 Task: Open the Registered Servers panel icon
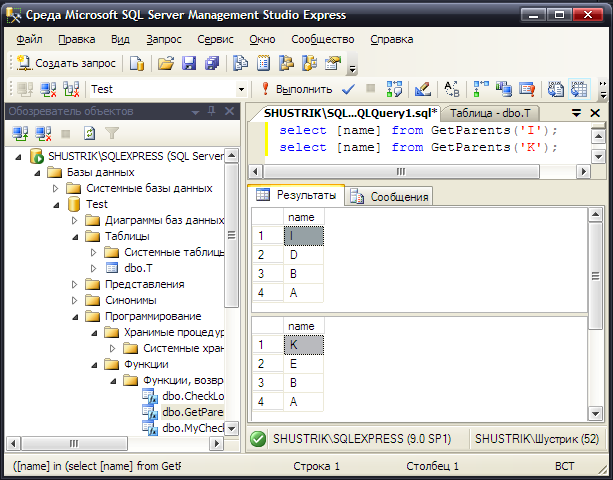[240, 63]
